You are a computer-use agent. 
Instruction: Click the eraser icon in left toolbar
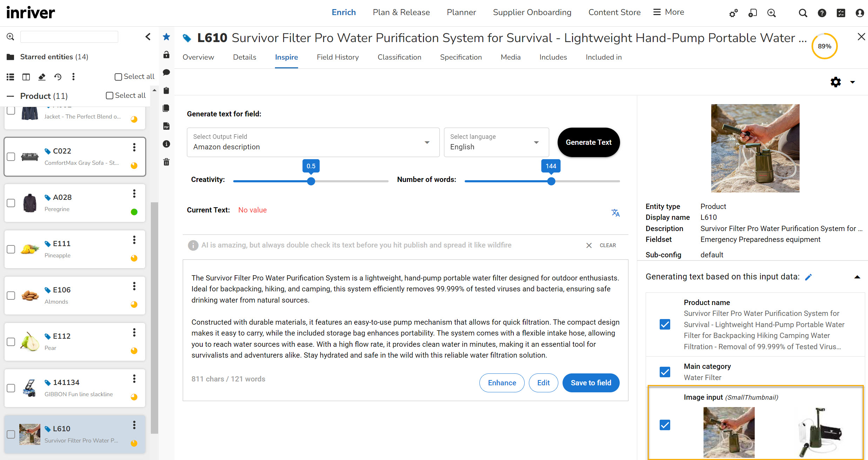point(42,77)
